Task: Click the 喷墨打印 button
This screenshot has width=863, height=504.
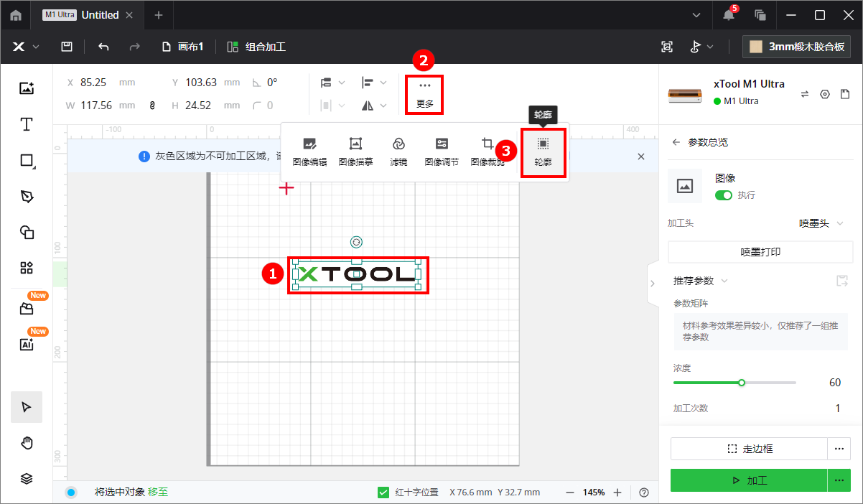Action: coord(760,252)
